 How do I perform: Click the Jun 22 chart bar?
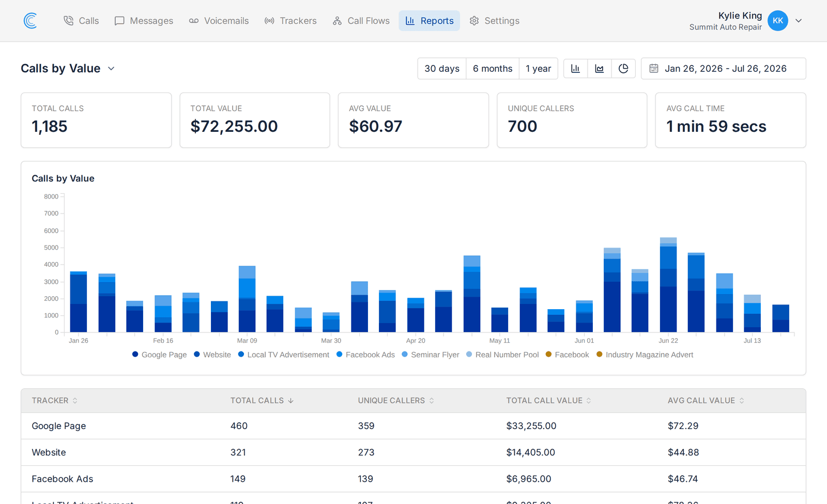point(668,285)
